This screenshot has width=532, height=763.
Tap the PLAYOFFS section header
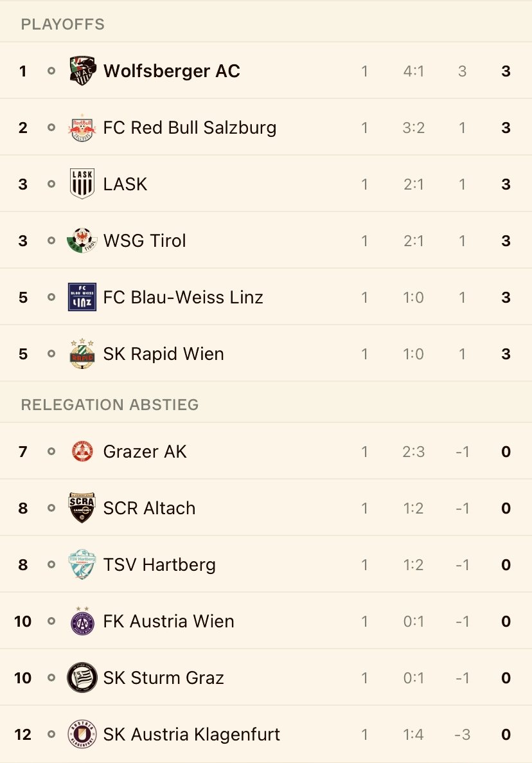[63, 24]
